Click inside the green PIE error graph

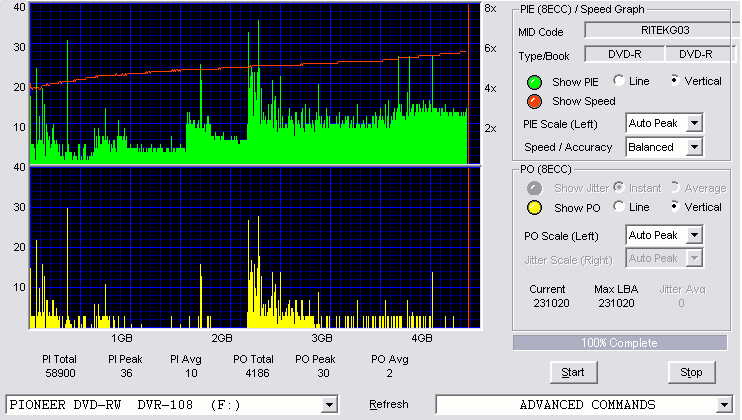[x=255, y=83]
